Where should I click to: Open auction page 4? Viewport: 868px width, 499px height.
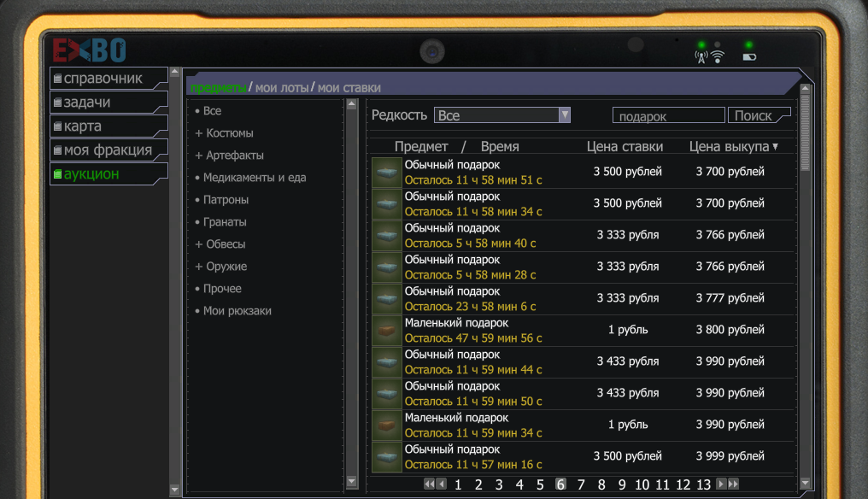(519, 485)
